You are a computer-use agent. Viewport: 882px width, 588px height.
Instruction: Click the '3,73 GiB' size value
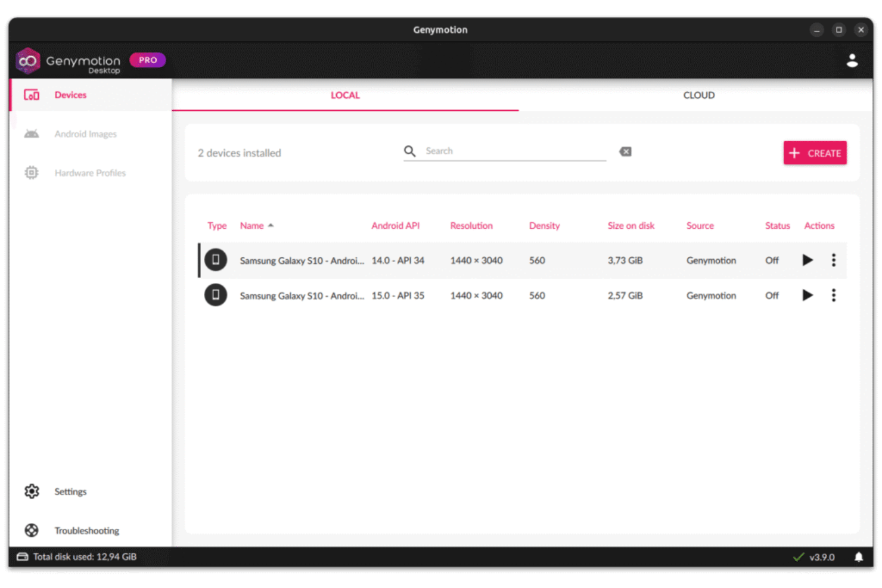coord(625,260)
